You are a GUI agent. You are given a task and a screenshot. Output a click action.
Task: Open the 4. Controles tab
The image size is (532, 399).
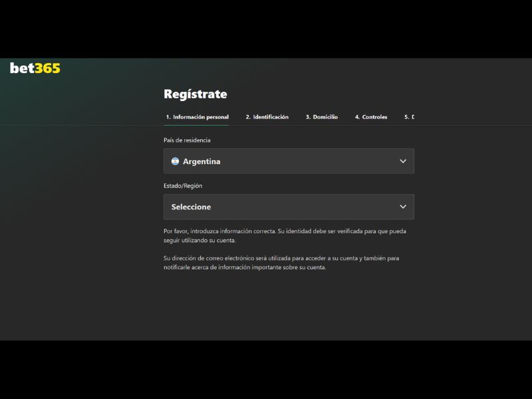[371, 117]
